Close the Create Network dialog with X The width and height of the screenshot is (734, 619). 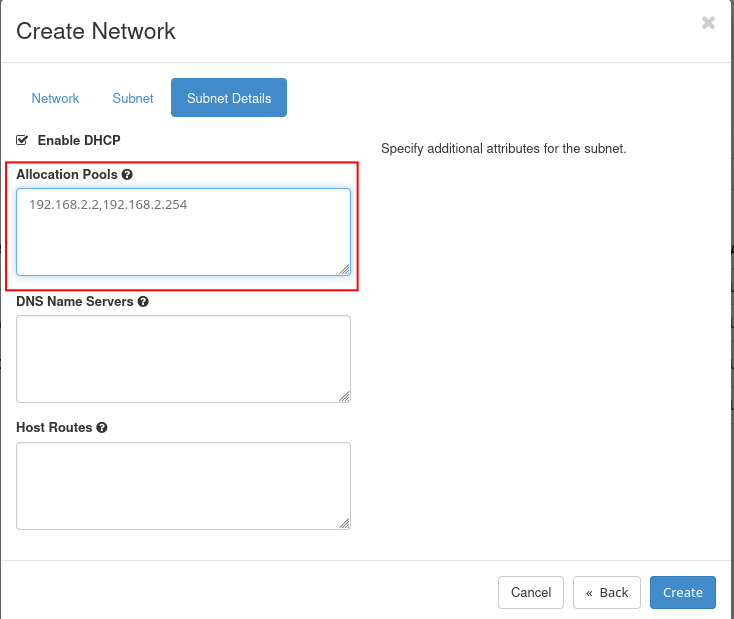point(708,23)
